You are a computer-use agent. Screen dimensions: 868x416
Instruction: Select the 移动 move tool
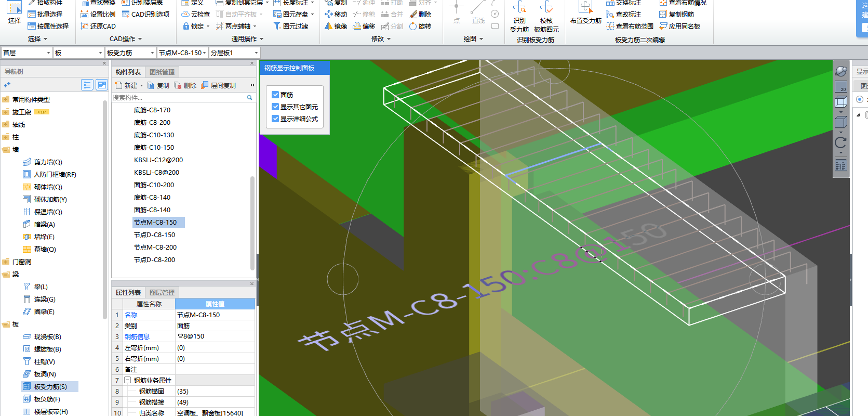(x=336, y=15)
